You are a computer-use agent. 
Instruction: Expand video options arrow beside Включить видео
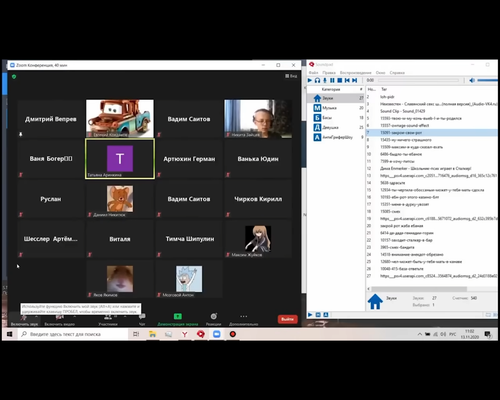(x=74, y=316)
